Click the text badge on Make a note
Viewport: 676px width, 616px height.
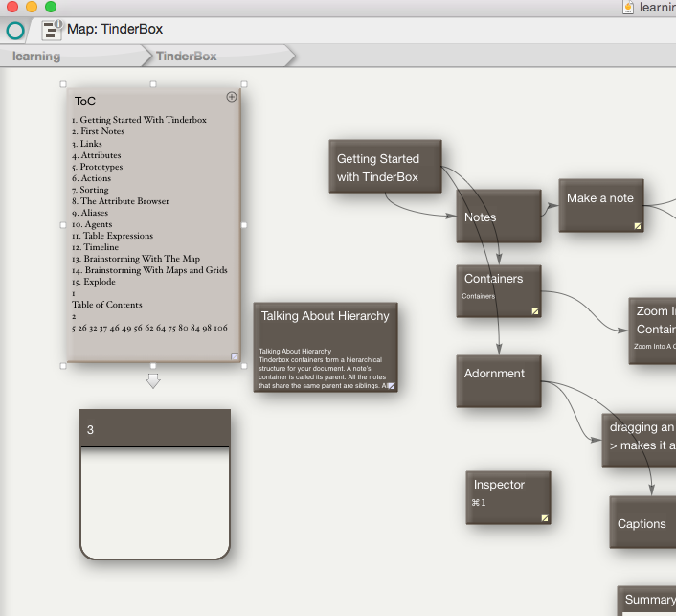coord(638,226)
